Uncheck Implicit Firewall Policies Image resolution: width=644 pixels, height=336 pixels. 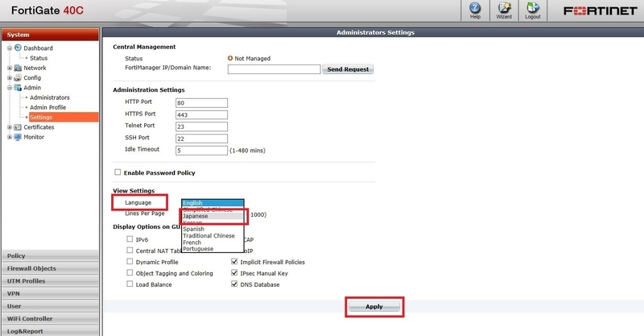pyautogui.click(x=234, y=261)
